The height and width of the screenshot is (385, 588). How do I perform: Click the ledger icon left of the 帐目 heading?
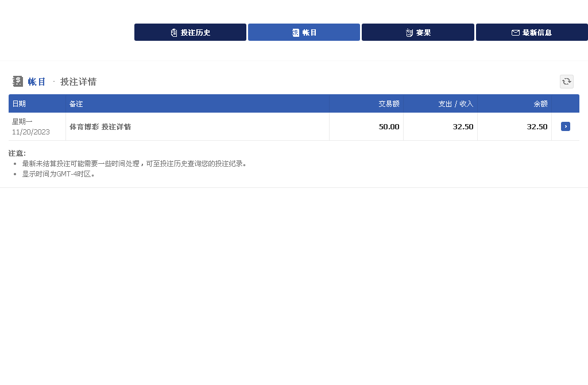18,82
